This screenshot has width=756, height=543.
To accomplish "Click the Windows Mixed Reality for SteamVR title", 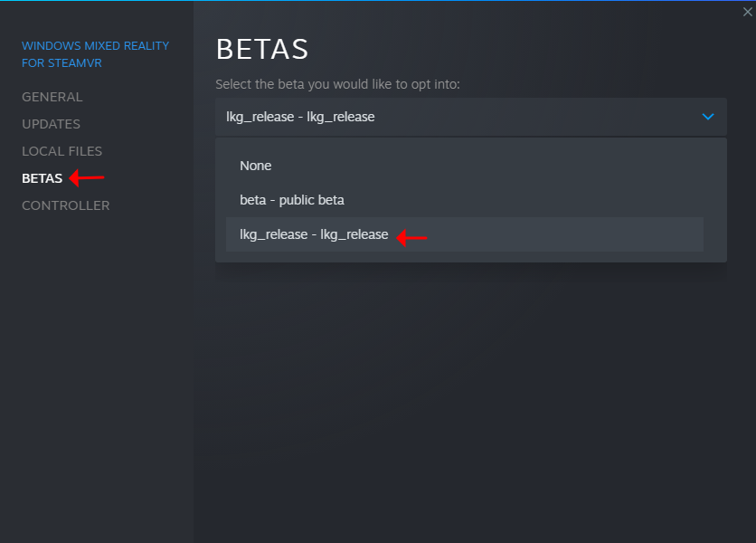I will (x=95, y=54).
